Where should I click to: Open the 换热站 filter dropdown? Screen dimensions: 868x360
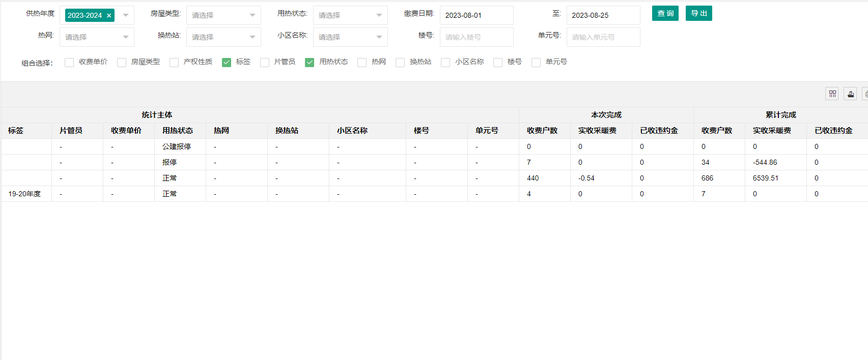point(223,37)
